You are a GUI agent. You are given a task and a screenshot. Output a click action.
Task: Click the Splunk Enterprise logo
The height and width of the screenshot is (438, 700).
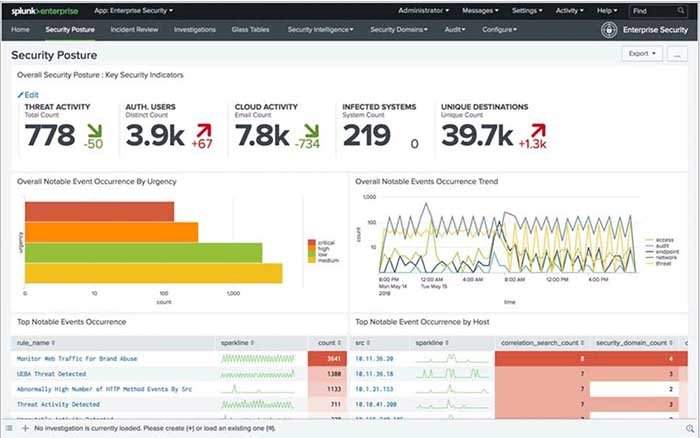click(45, 11)
